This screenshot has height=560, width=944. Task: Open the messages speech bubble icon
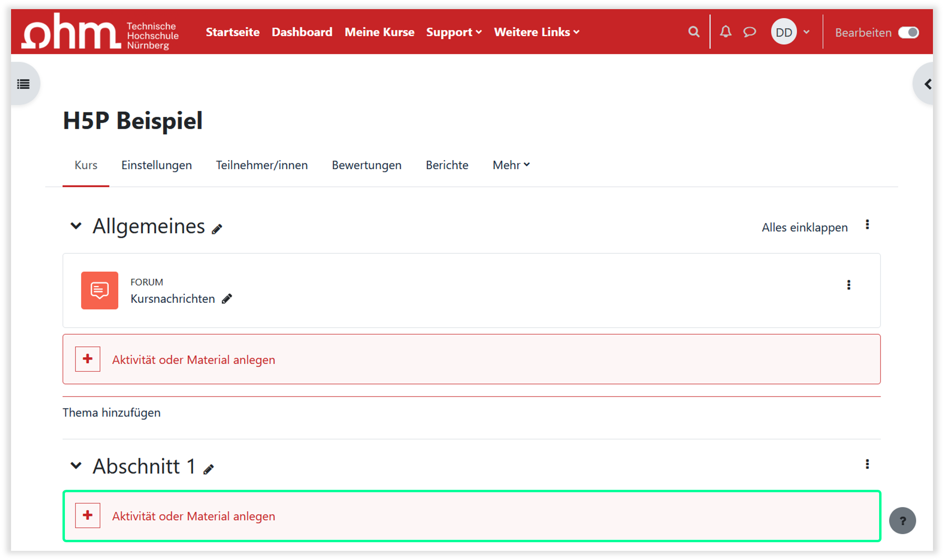click(749, 32)
